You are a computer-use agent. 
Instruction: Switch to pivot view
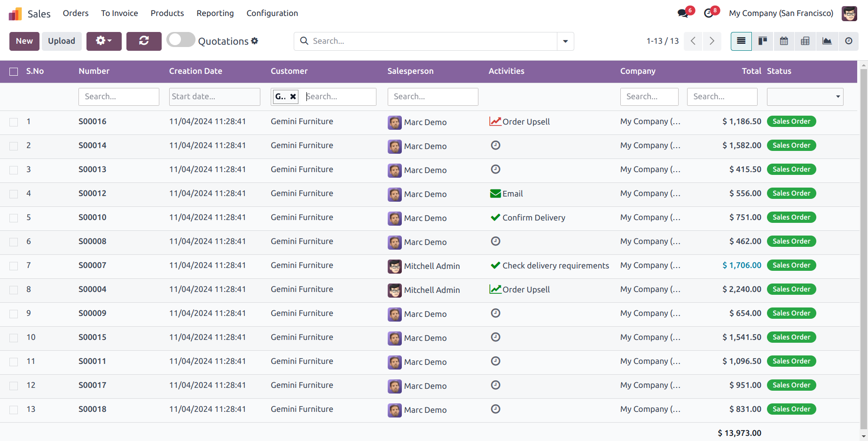tap(805, 41)
